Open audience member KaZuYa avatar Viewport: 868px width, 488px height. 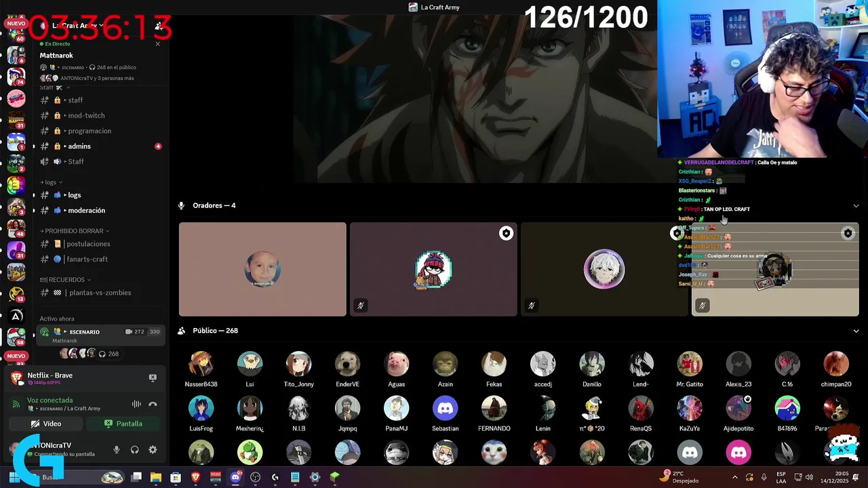(690, 409)
